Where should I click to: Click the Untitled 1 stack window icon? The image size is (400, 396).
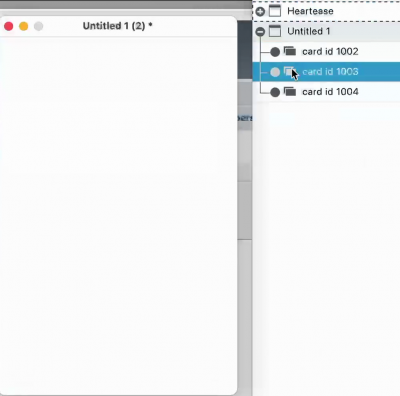coord(275,31)
